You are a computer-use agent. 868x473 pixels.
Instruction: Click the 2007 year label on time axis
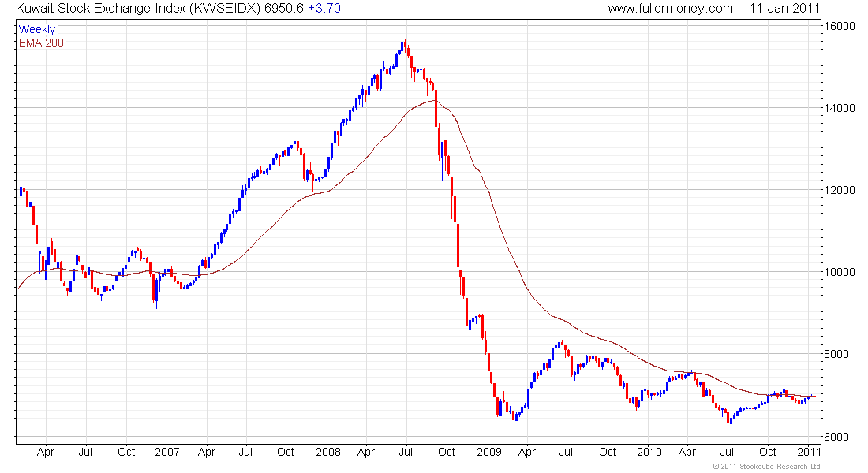(x=167, y=452)
